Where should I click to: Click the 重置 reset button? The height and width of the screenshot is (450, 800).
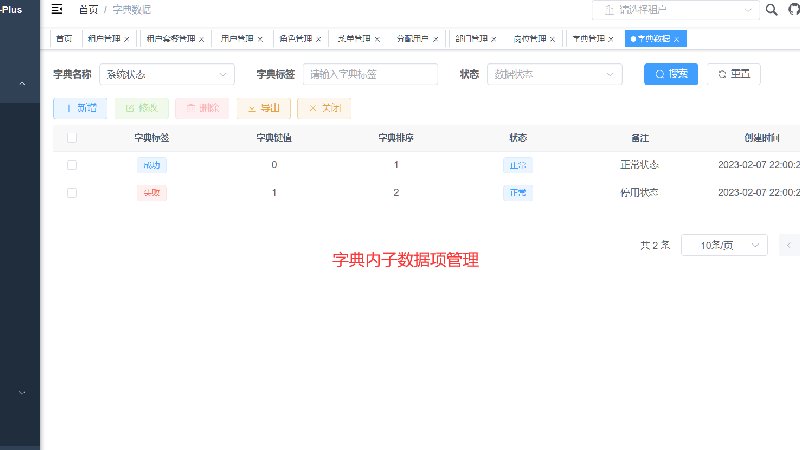click(734, 74)
